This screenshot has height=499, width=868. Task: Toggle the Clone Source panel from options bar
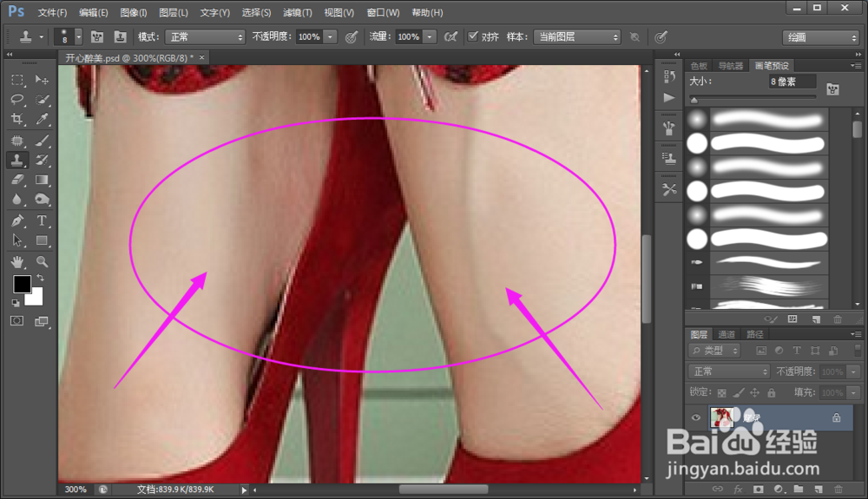[120, 37]
